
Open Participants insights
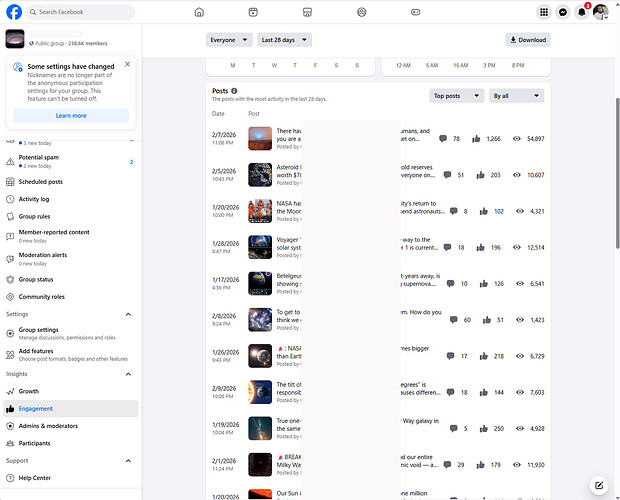pyautogui.click(x=71, y=443)
